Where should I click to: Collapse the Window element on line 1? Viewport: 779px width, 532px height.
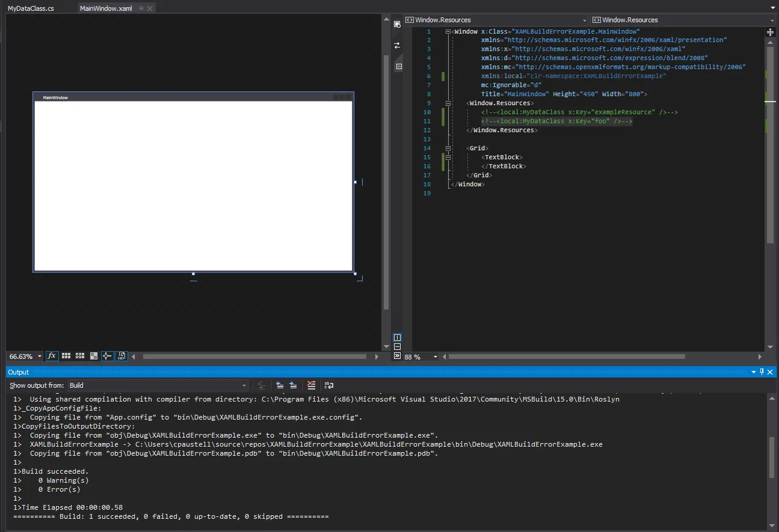(448, 31)
